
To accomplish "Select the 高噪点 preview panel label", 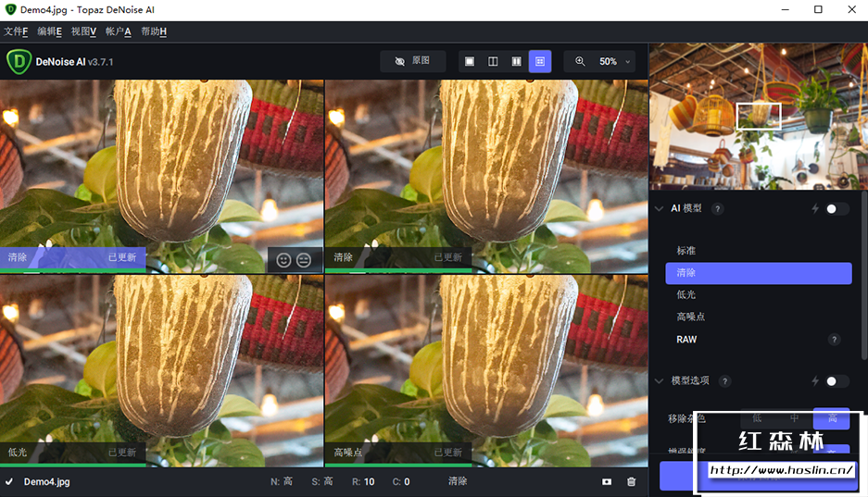I will [x=398, y=453].
